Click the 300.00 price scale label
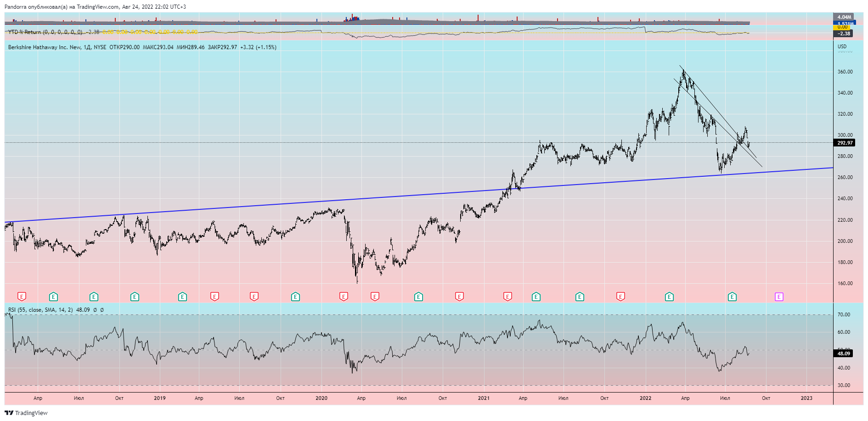Image resolution: width=868 pixels, height=421 pixels. 845,135
